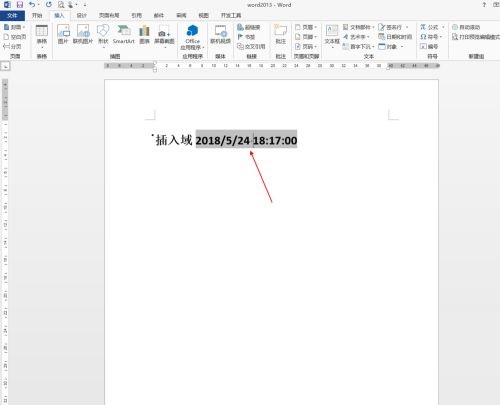Click 自动滚动 in the custom group
500x405 pixels.
[466, 27]
